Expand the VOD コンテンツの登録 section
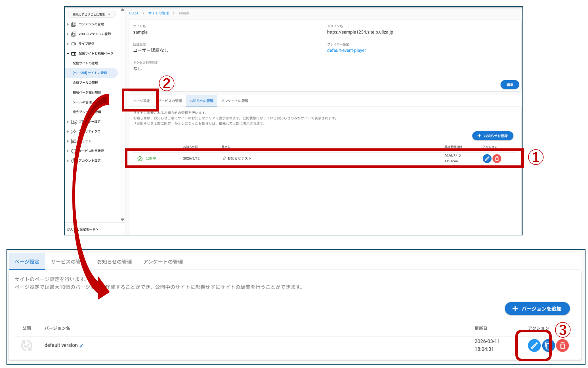 (68, 34)
